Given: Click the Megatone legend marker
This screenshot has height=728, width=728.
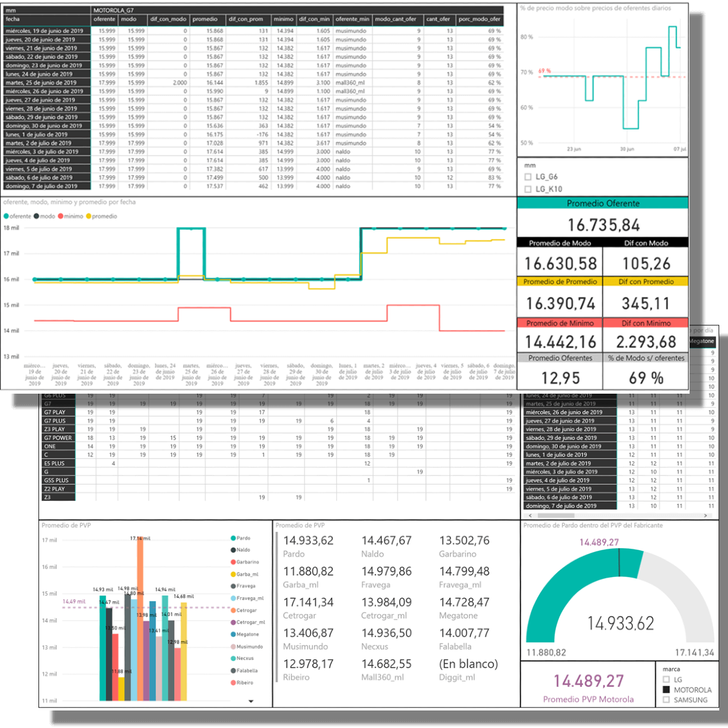Looking at the screenshot, I should (233, 634).
